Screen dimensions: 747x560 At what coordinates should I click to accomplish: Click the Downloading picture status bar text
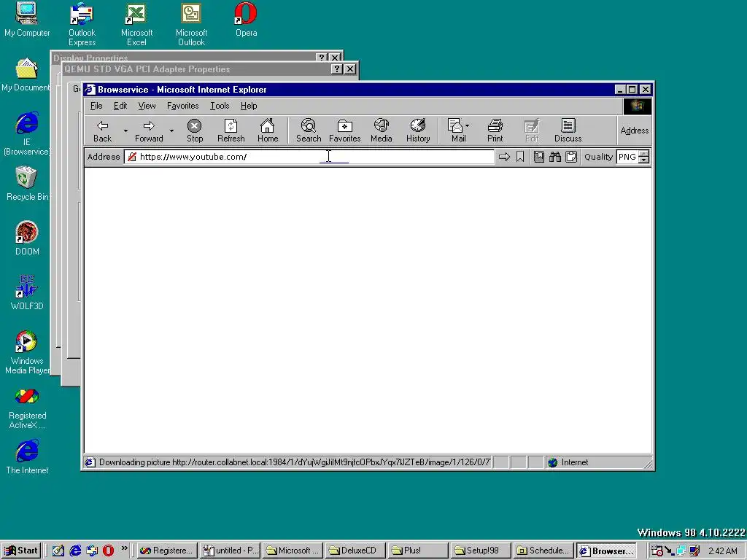point(294,462)
